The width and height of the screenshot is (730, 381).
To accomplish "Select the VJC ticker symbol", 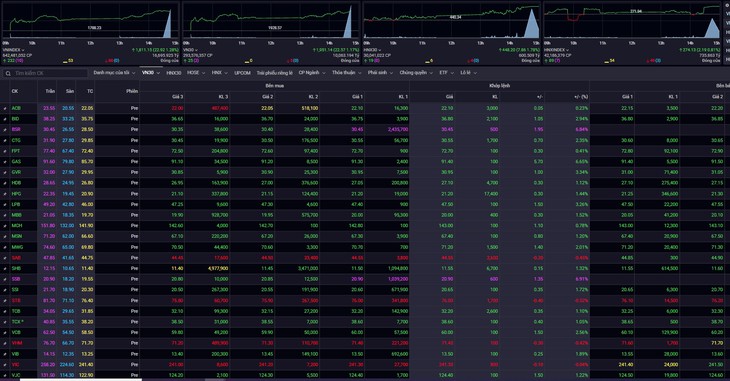I will pos(16,375).
